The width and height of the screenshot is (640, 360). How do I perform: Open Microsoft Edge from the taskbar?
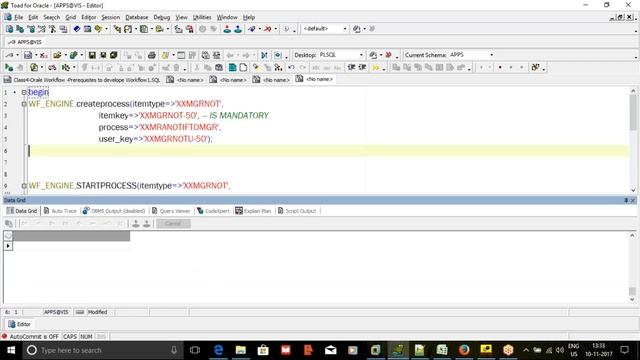(x=218, y=350)
